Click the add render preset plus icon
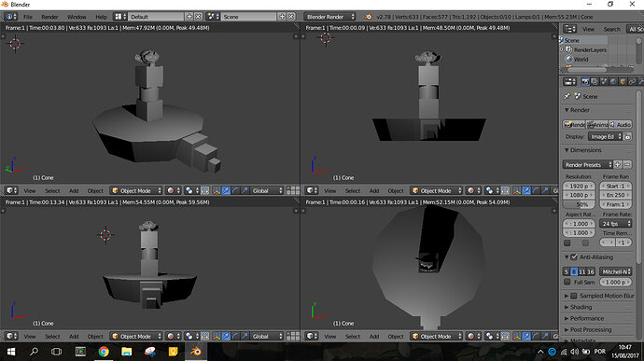 (x=617, y=165)
